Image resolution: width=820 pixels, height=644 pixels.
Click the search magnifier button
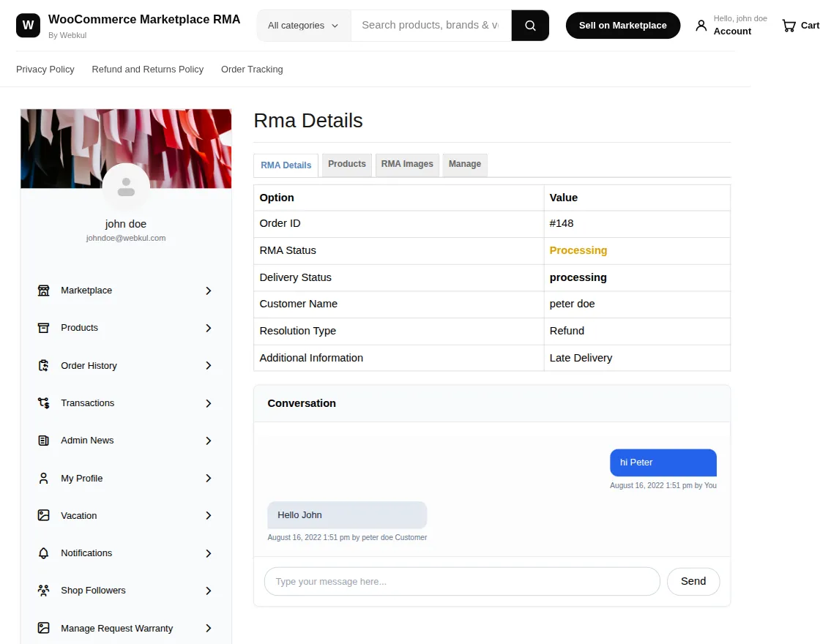530,25
